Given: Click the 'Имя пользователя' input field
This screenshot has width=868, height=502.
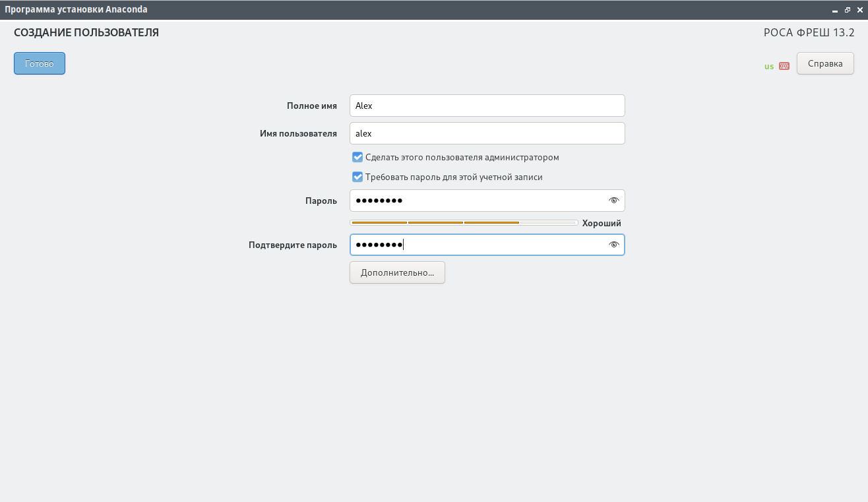Looking at the screenshot, I should pyautogui.click(x=487, y=133).
